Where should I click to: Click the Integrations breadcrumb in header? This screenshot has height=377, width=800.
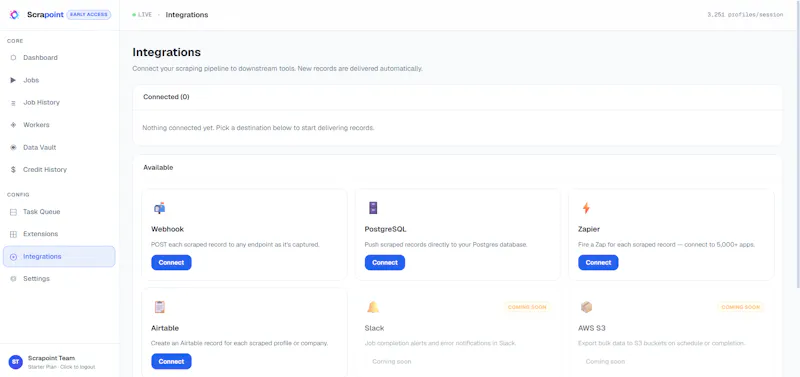tap(187, 15)
